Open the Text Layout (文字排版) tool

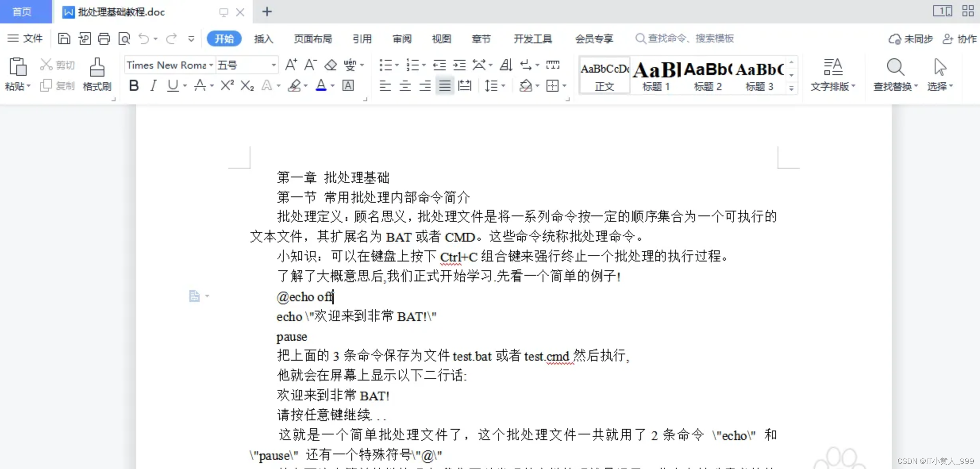[x=833, y=75]
